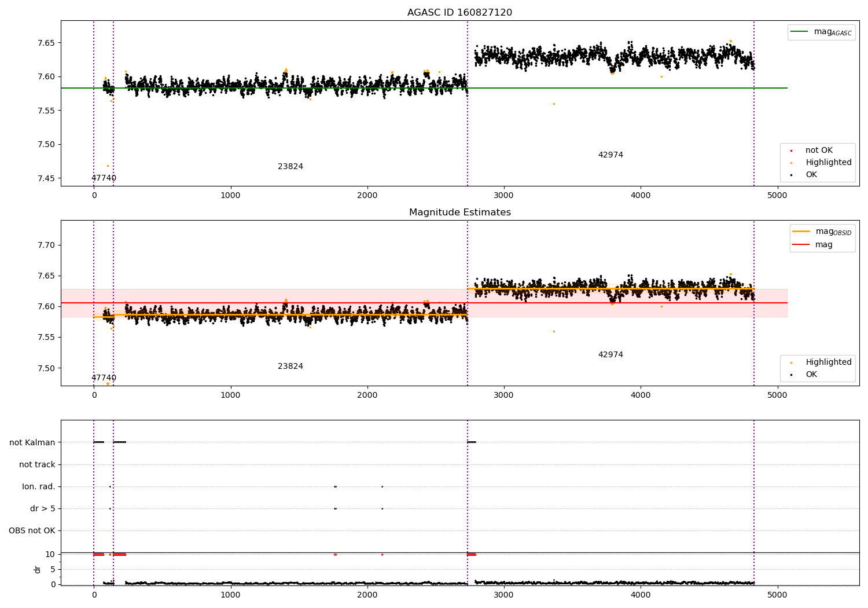Select 'Highlighted' legend entry in the top plot
This screenshot has width=868, height=608.
pos(829,162)
